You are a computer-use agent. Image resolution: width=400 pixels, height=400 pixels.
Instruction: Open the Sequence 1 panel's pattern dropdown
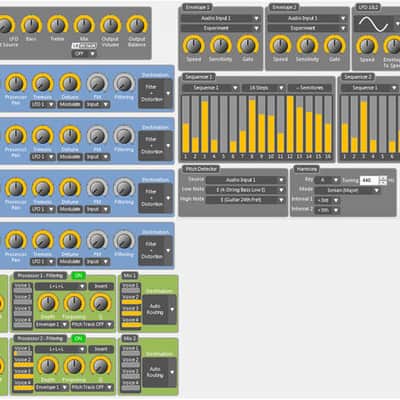coord(211,88)
